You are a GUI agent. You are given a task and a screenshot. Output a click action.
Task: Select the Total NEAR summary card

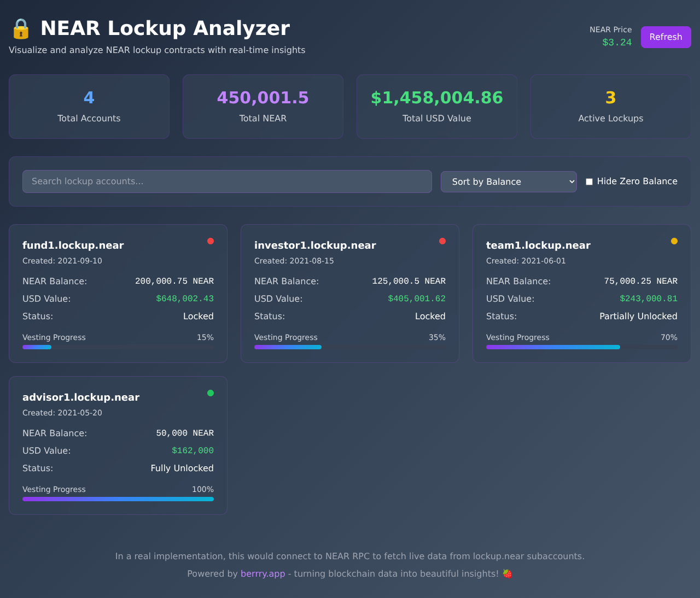click(262, 106)
